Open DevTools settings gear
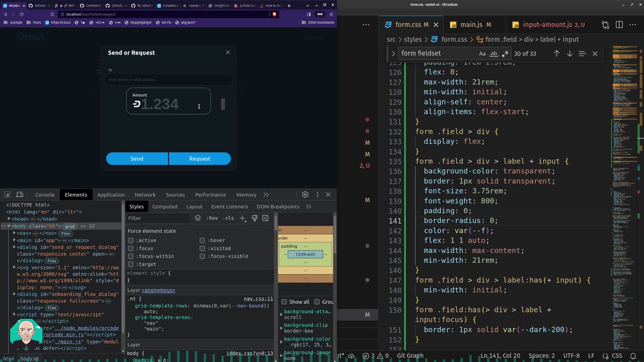Image resolution: width=644 pixels, height=362 pixels. 305,195
